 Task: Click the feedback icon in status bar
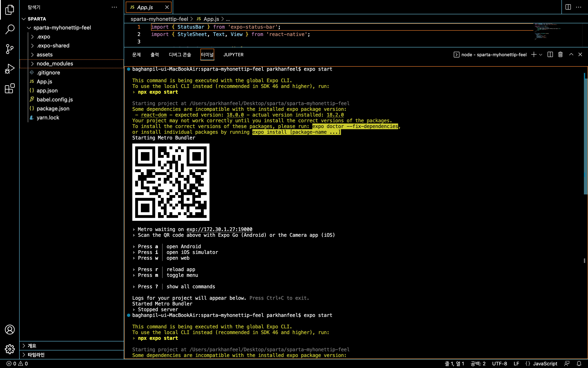click(567, 364)
